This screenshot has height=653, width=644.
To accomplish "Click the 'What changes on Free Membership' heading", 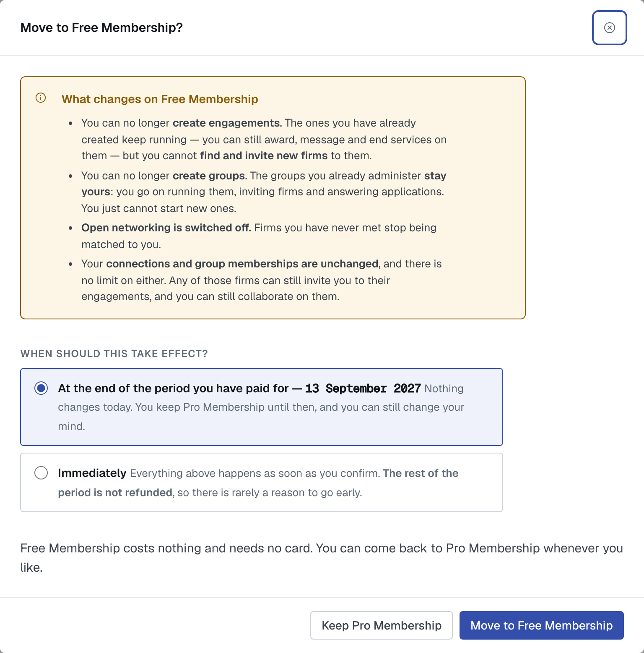I will click(160, 99).
